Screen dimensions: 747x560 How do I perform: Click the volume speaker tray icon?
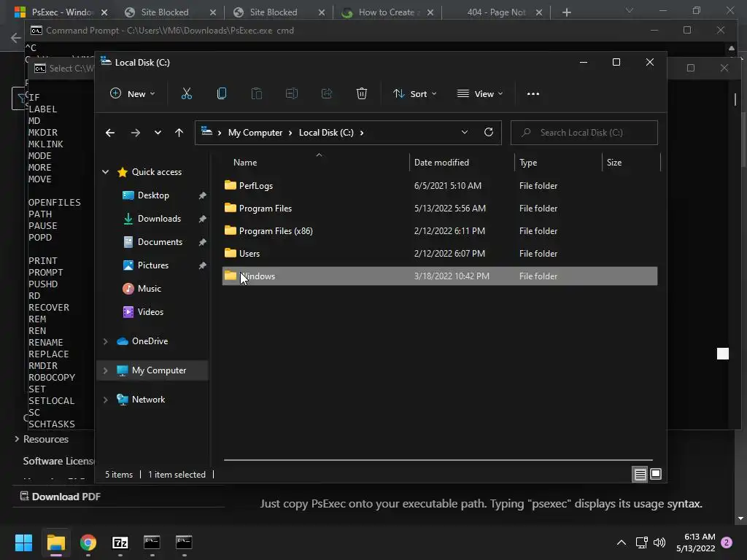[659, 542]
